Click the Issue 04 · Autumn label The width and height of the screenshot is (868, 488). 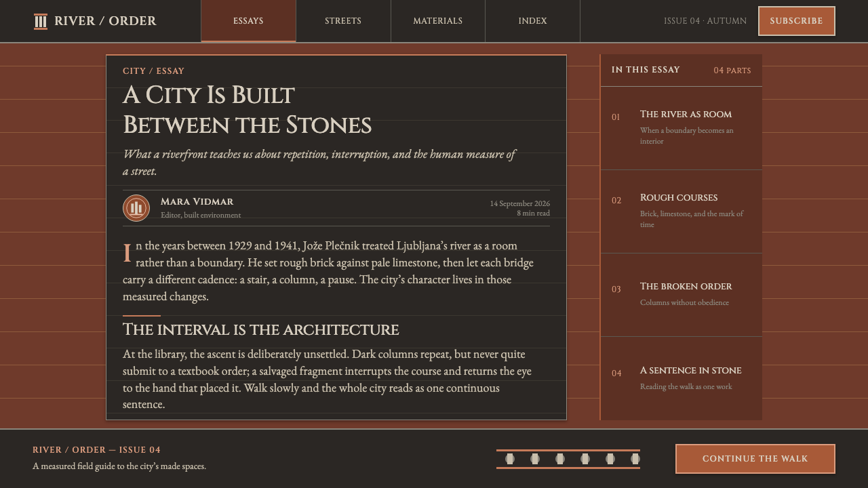tap(705, 21)
